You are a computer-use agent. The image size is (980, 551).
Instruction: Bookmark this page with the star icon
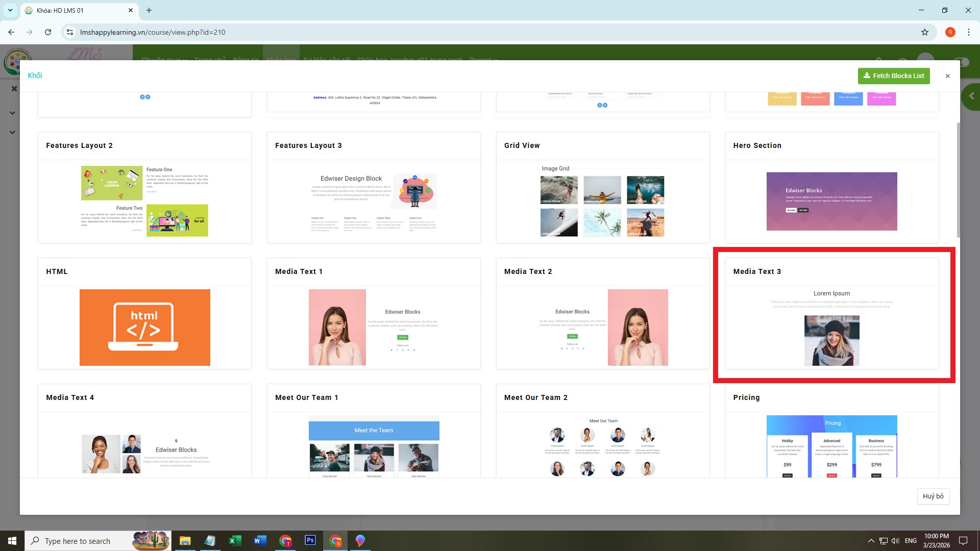(x=924, y=32)
